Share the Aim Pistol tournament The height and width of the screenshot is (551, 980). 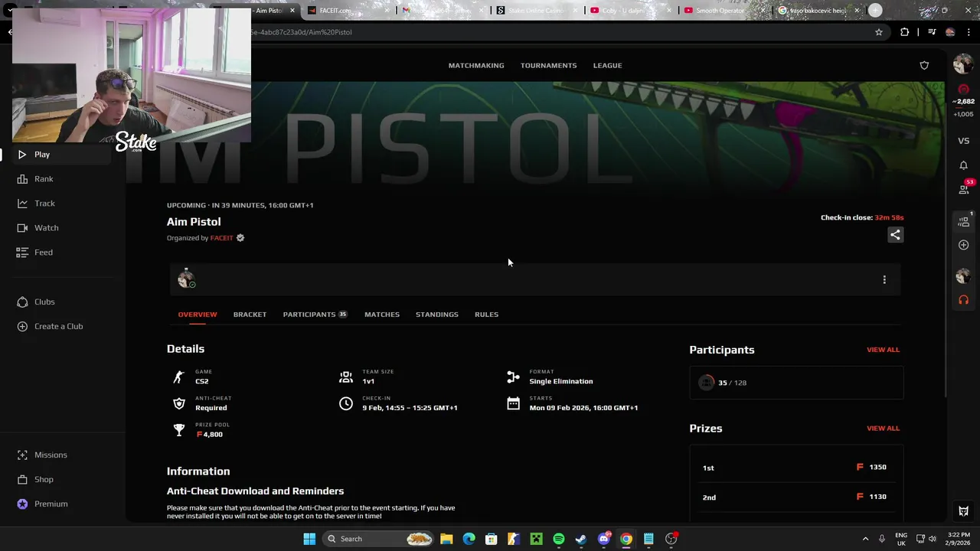pyautogui.click(x=895, y=235)
